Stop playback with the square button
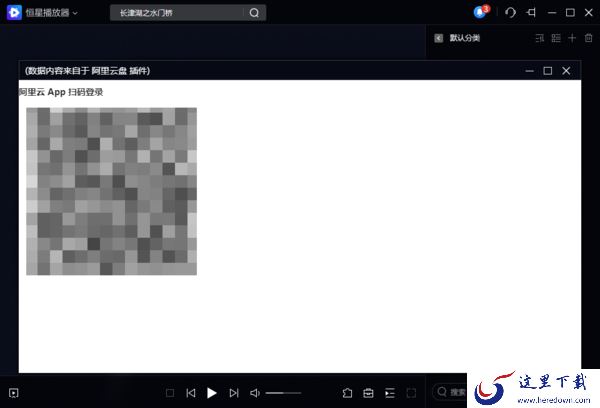Image resolution: width=600 pixels, height=408 pixels. tap(170, 393)
